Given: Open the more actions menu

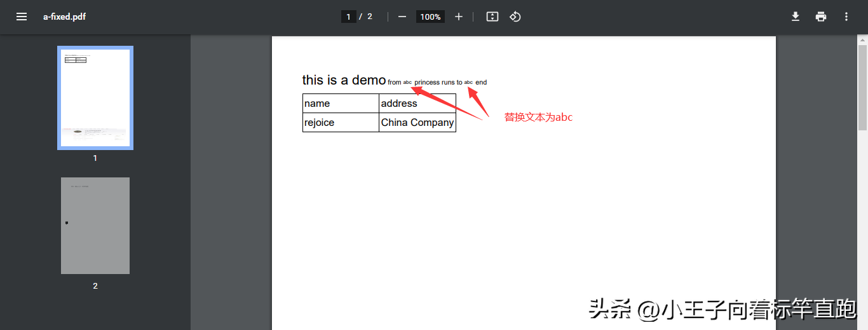Looking at the screenshot, I should pyautogui.click(x=846, y=17).
